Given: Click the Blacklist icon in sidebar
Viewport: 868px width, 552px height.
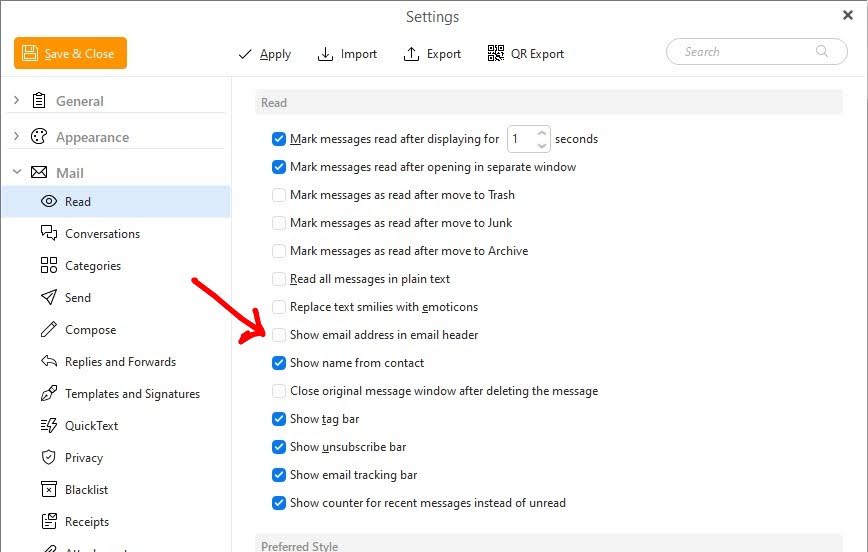Looking at the screenshot, I should click(49, 489).
